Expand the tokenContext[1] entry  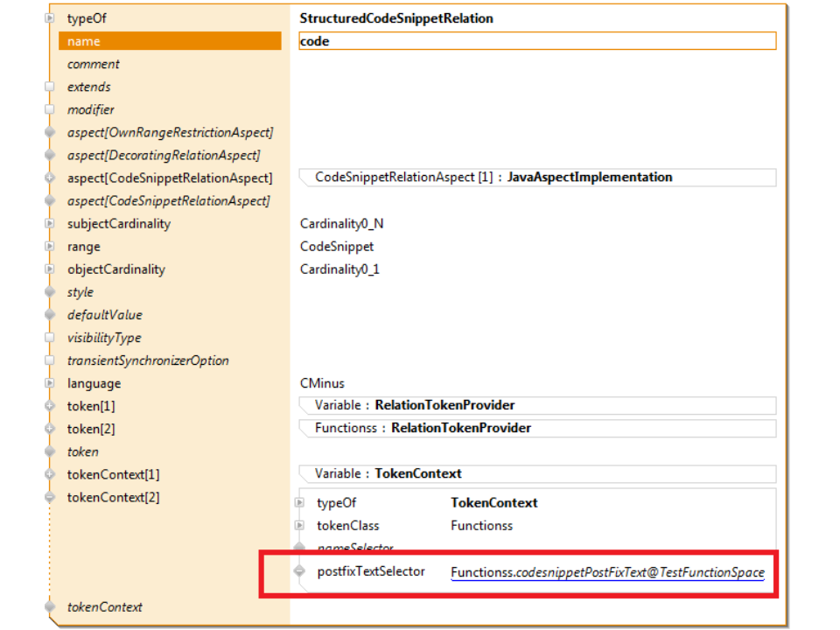(50, 474)
